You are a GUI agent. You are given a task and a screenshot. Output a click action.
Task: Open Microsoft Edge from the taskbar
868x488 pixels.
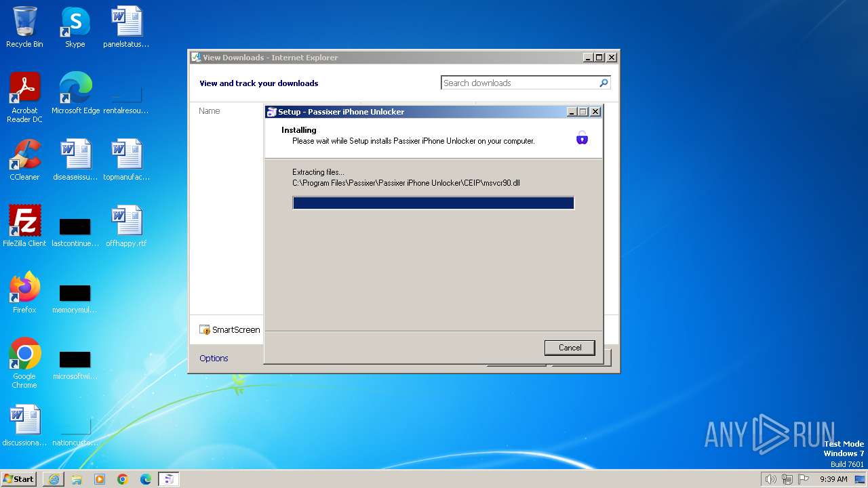click(146, 479)
